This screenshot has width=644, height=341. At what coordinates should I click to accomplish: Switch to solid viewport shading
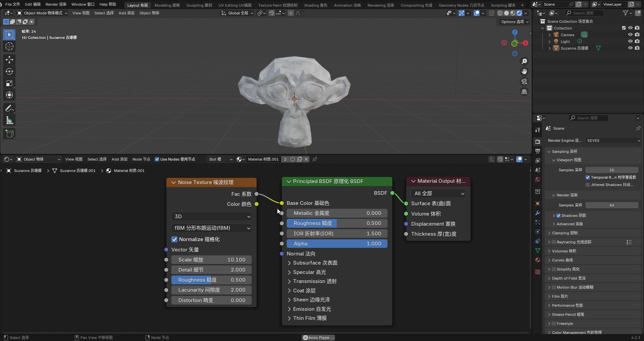(506, 13)
